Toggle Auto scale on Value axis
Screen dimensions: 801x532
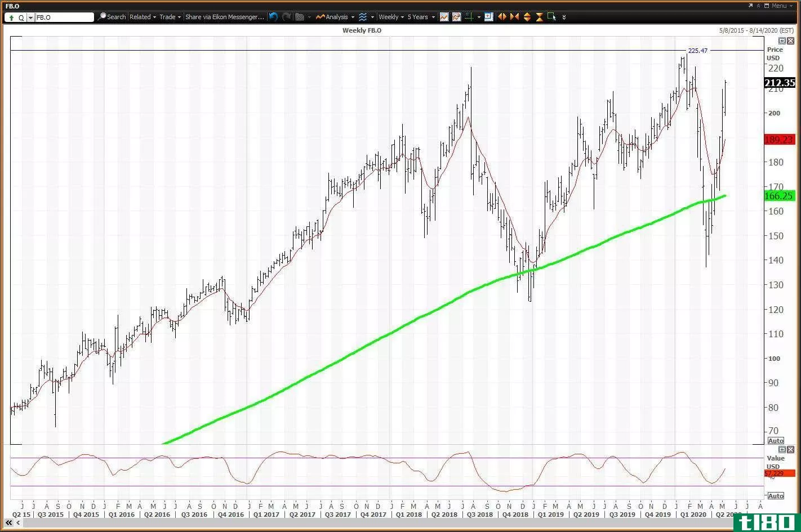[775, 496]
